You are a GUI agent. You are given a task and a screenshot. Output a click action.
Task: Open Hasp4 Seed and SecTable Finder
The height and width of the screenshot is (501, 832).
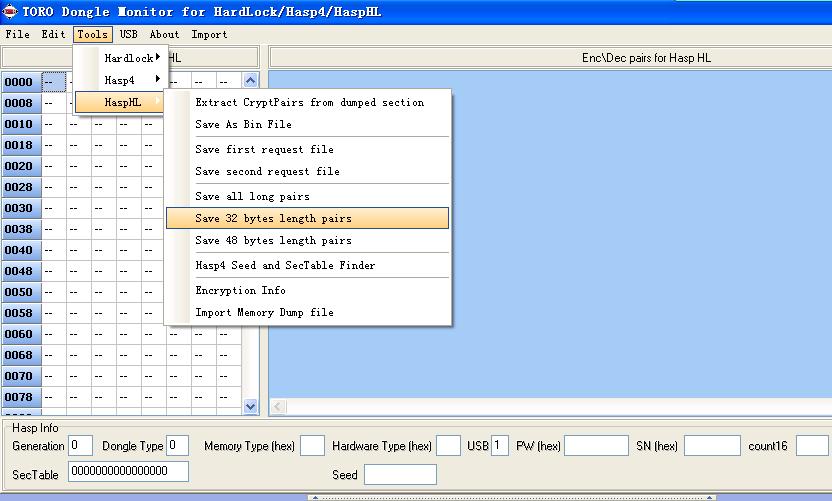click(308, 265)
